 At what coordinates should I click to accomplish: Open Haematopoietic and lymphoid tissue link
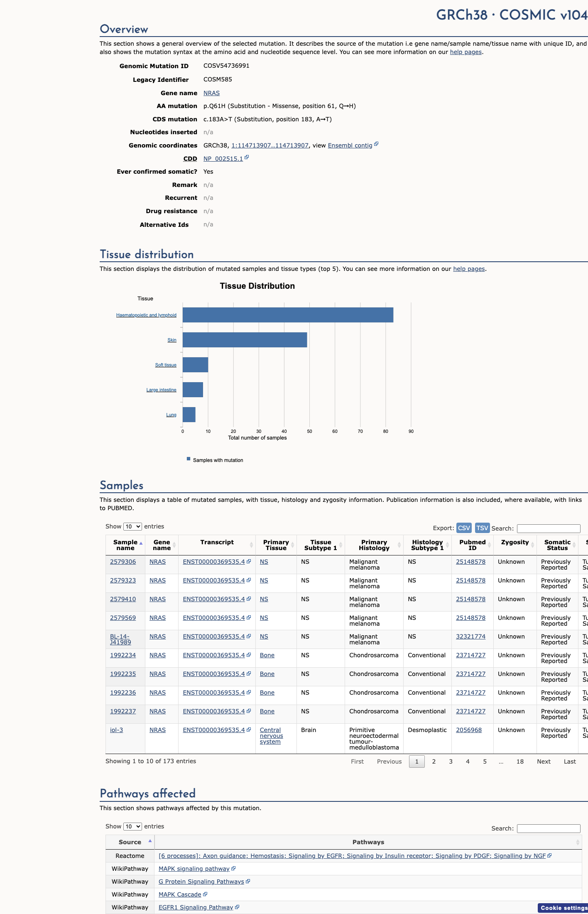[146, 315]
